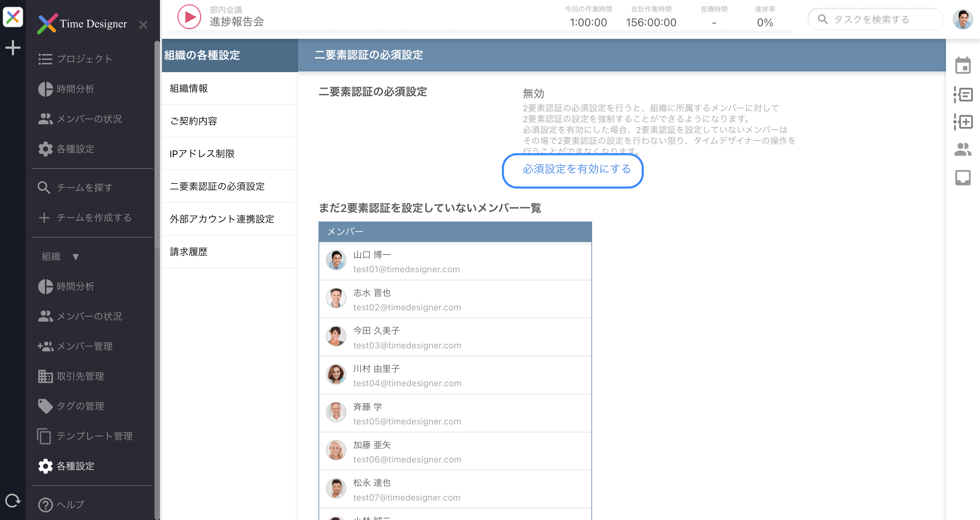Enable two-factor requirement via 必須設定を有効にする

pos(573,170)
